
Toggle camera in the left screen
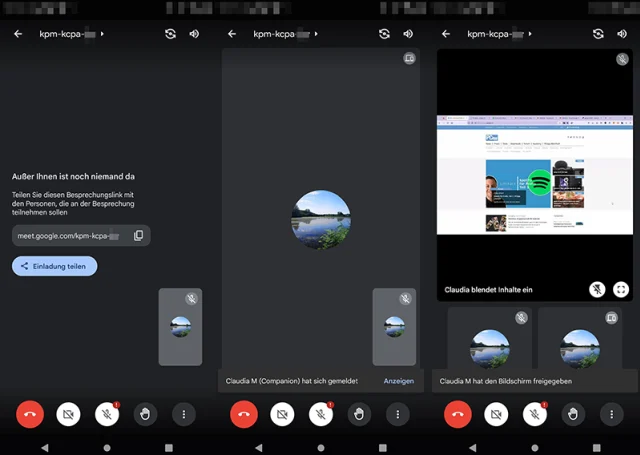coord(68,414)
